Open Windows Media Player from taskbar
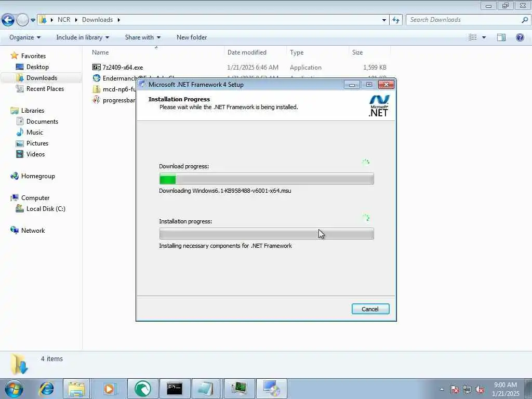The image size is (532, 399). click(109, 389)
